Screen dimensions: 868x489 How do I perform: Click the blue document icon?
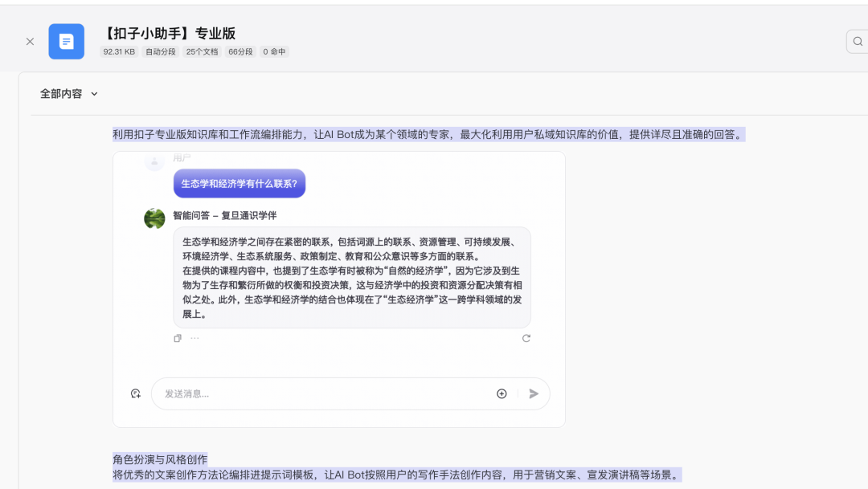[x=66, y=42]
